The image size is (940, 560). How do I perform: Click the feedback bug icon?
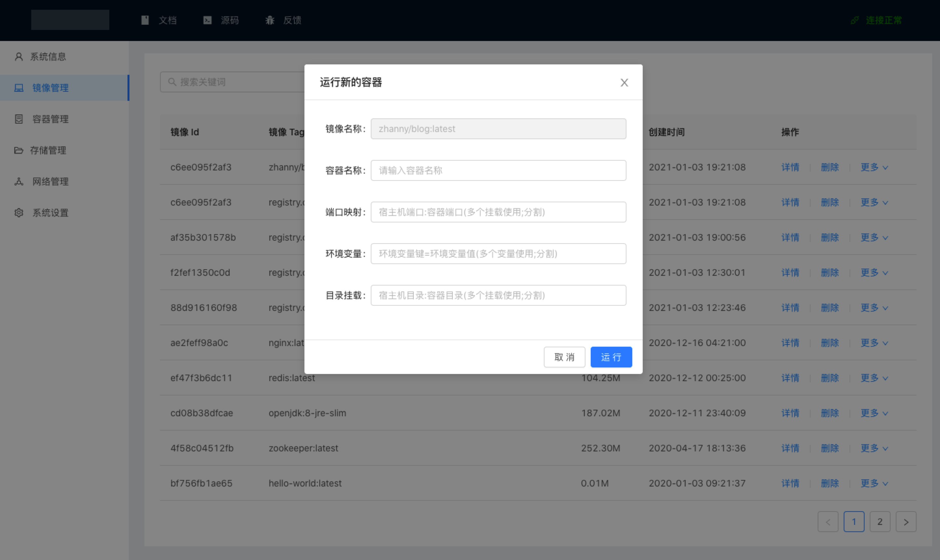[269, 20]
